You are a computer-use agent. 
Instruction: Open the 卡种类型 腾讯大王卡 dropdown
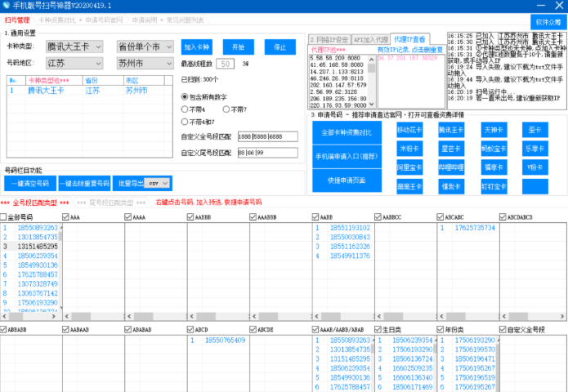coord(74,47)
